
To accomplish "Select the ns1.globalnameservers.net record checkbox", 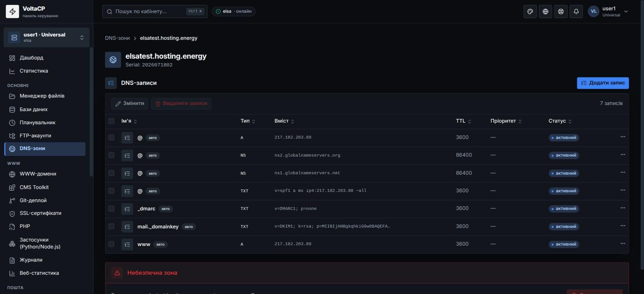I will tap(111, 173).
